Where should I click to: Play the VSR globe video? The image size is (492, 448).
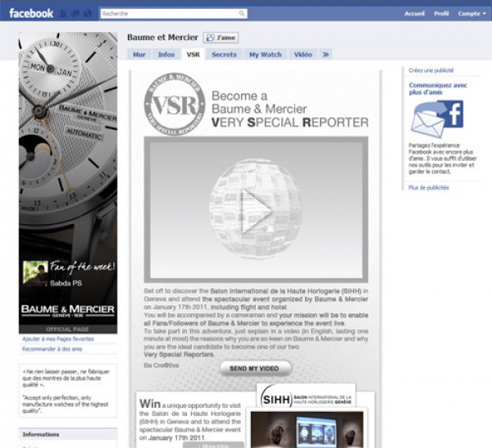coord(256,210)
